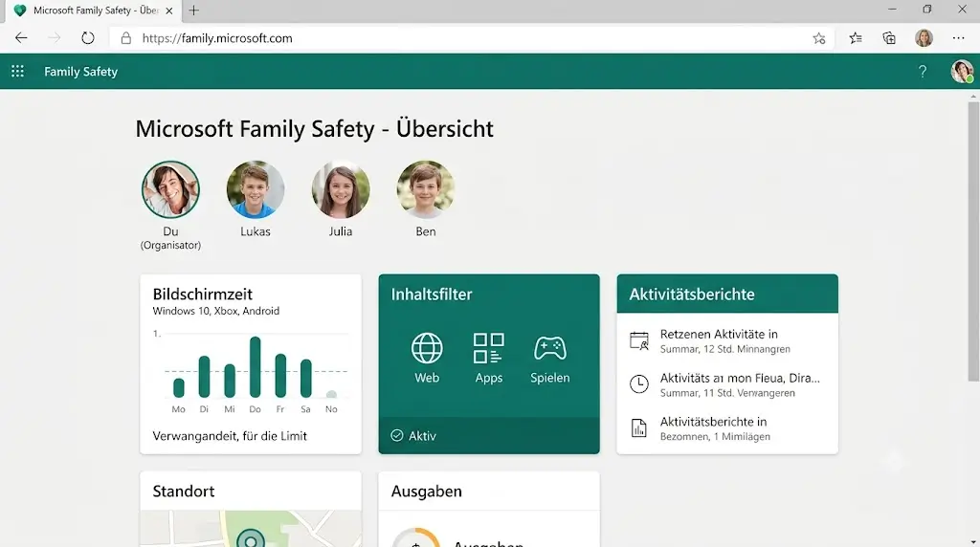This screenshot has width=980, height=547.
Task: Open the account avatar in green header
Action: coord(962,71)
